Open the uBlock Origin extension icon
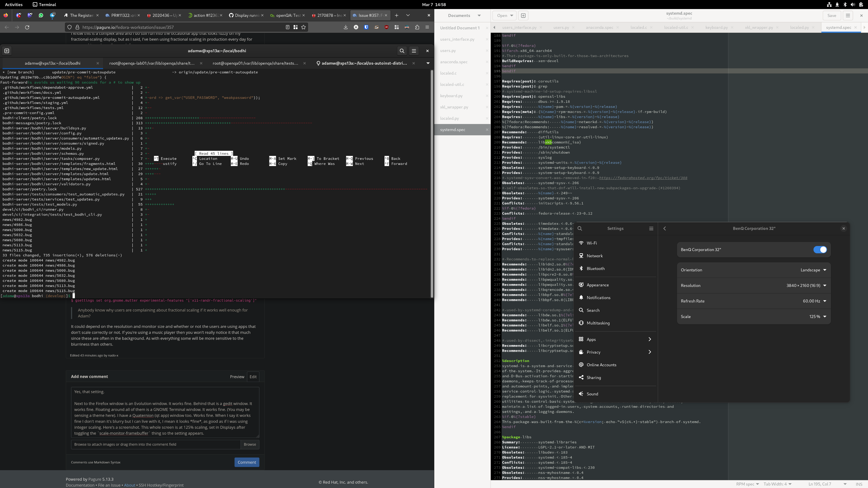868x488 pixels. click(x=387, y=27)
